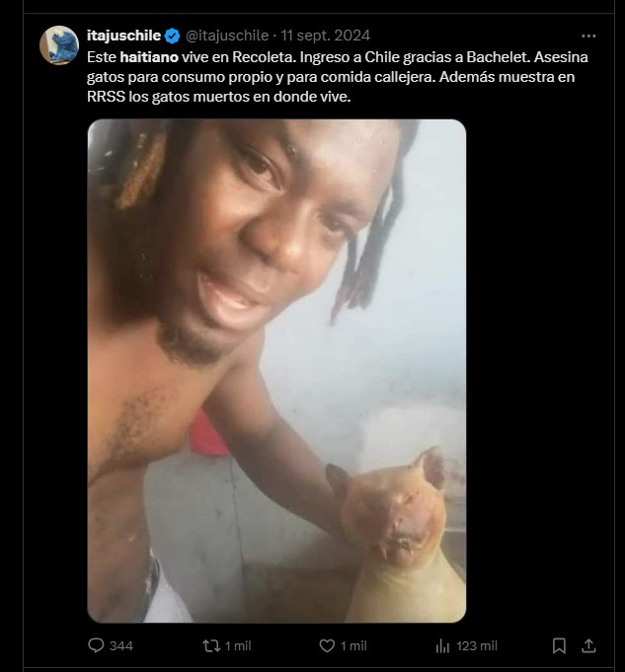
Task: Click the bold word haitiano in text
Action: pos(149,57)
